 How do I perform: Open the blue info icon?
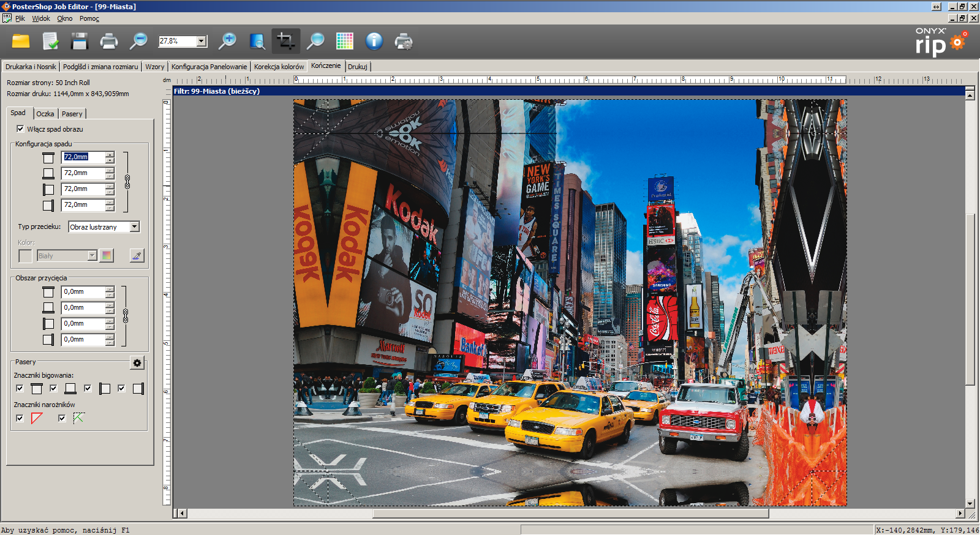click(x=374, y=42)
